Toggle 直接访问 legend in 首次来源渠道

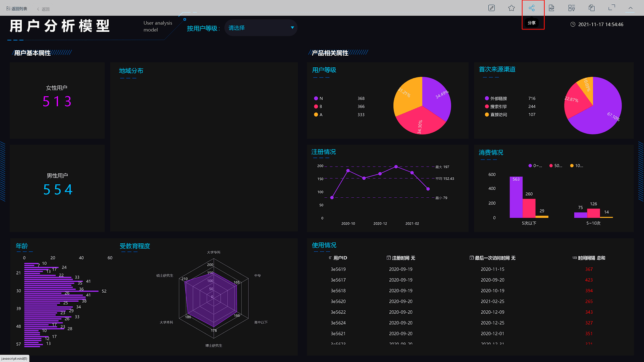click(496, 115)
